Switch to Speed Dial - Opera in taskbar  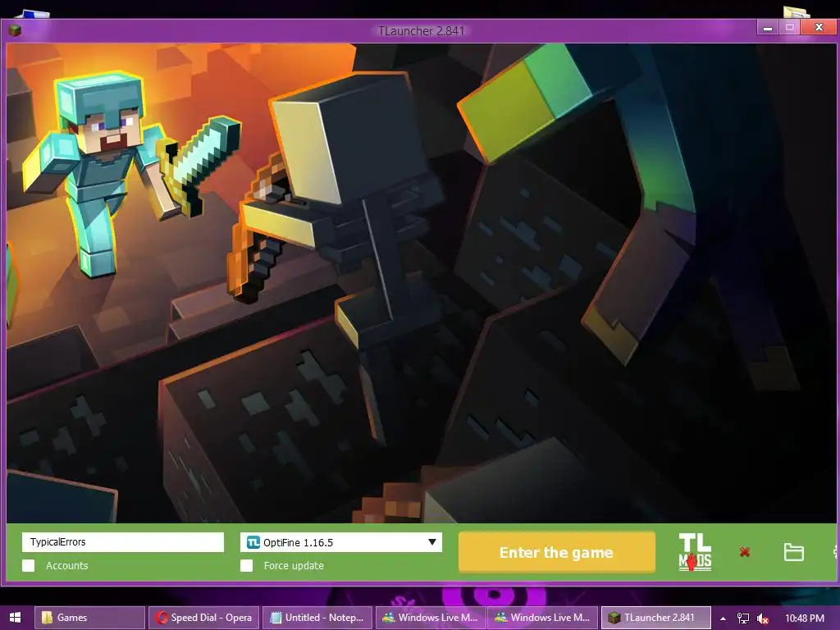[x=203, y=617]
